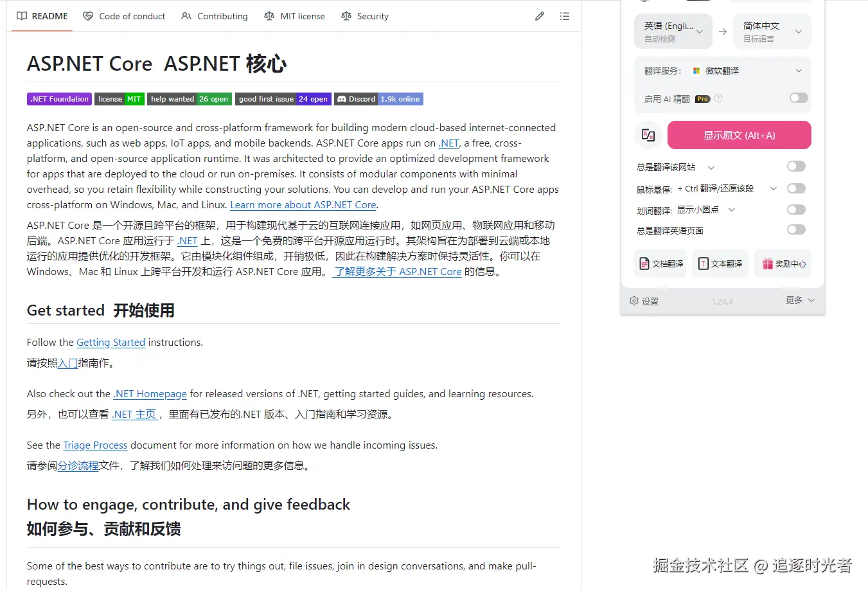Viewport: 868px width, 590px height.
Task: Open the Contributing tab
Action: [215, 16]
